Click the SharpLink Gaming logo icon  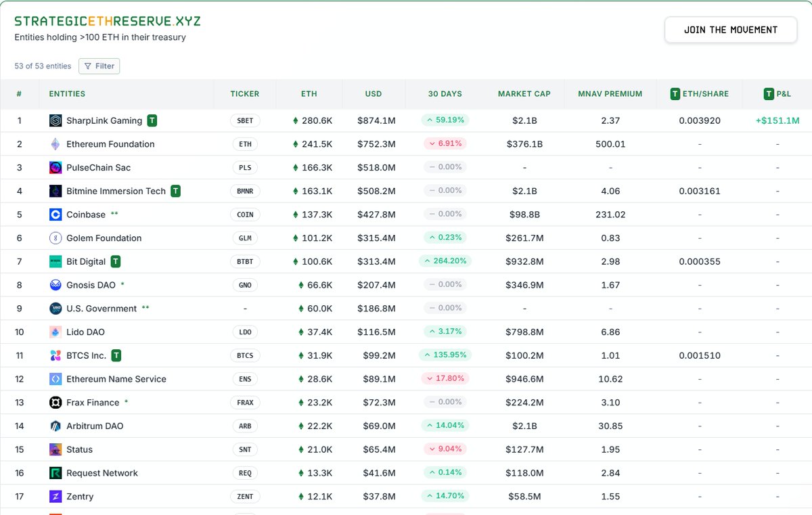click(55, 120)
